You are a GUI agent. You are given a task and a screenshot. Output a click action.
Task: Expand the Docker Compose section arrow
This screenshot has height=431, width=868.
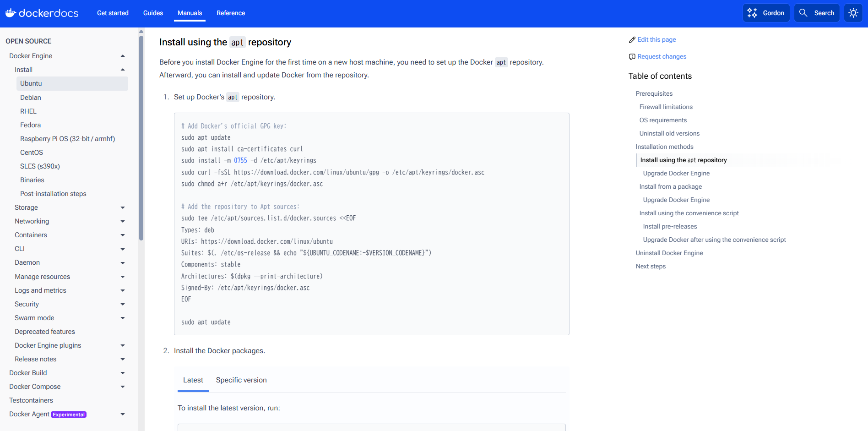[x=123, y=387]
